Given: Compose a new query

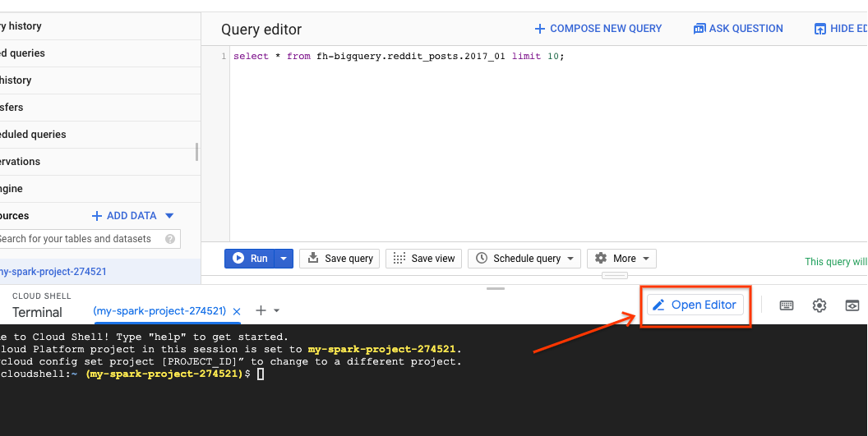Looking at the screenshot, I should (598, 29).
